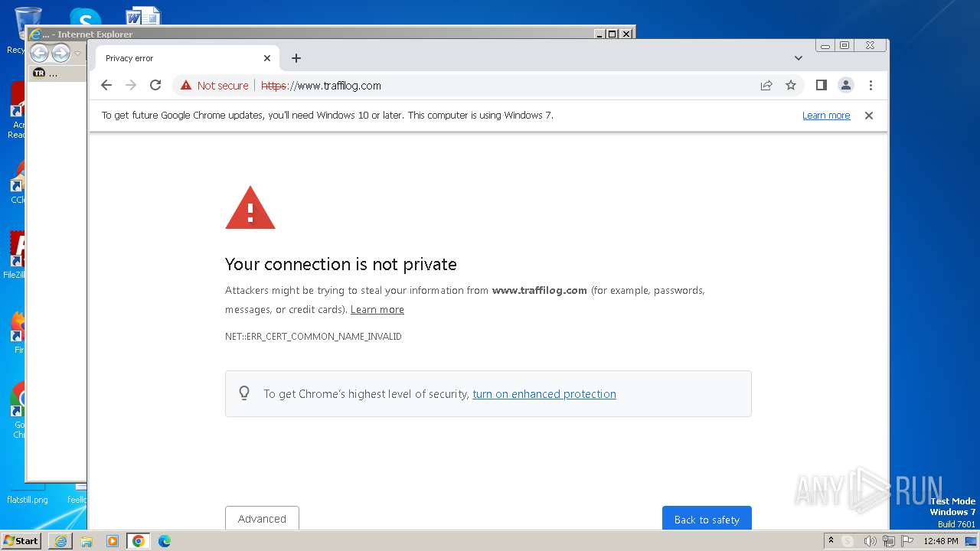
Task: Click the Chrome back arrow button
Action: tap(106, 86)
